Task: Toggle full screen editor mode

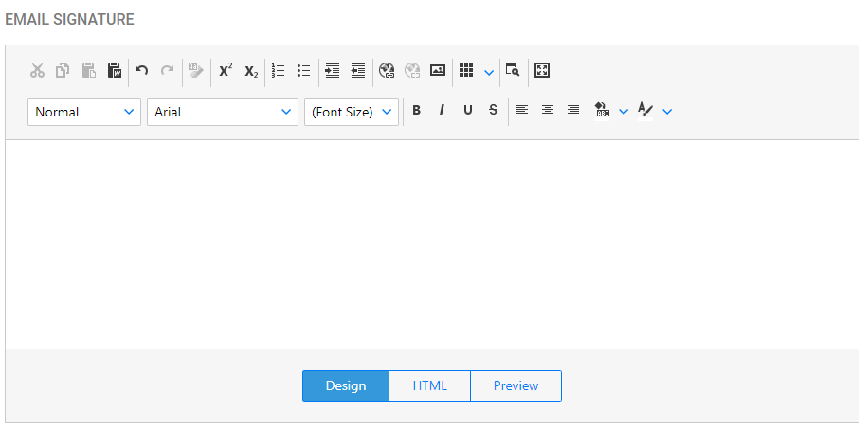Action: pos(542,70)
